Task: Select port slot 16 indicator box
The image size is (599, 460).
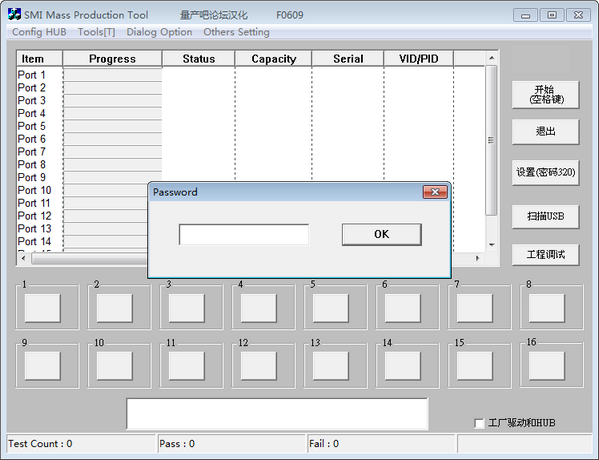Action: 547,366
